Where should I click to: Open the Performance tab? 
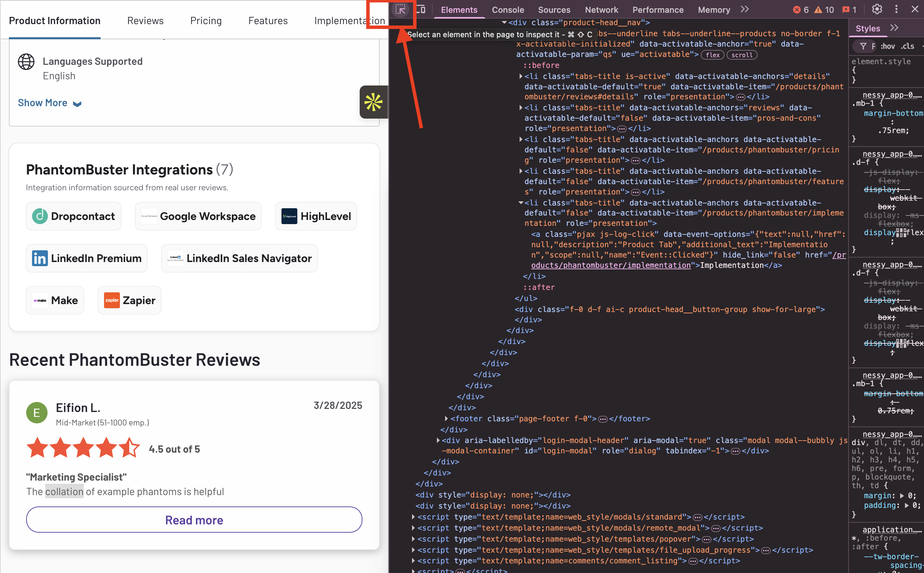[x=658, y=10]
